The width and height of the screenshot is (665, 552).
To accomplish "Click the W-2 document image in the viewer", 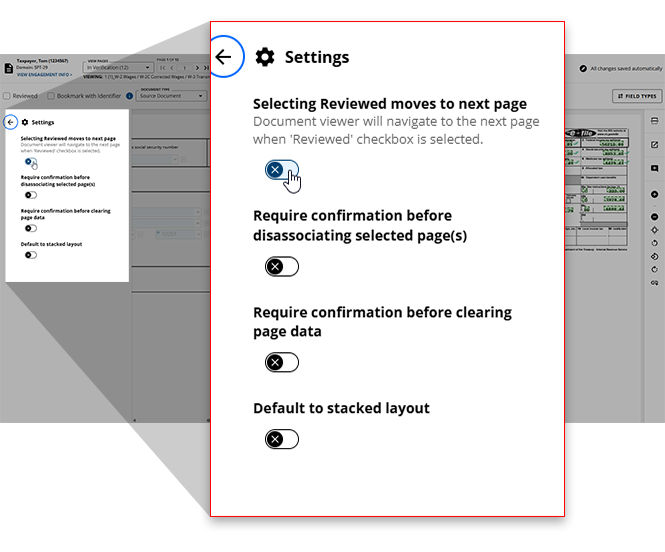I will pos(597,190).
